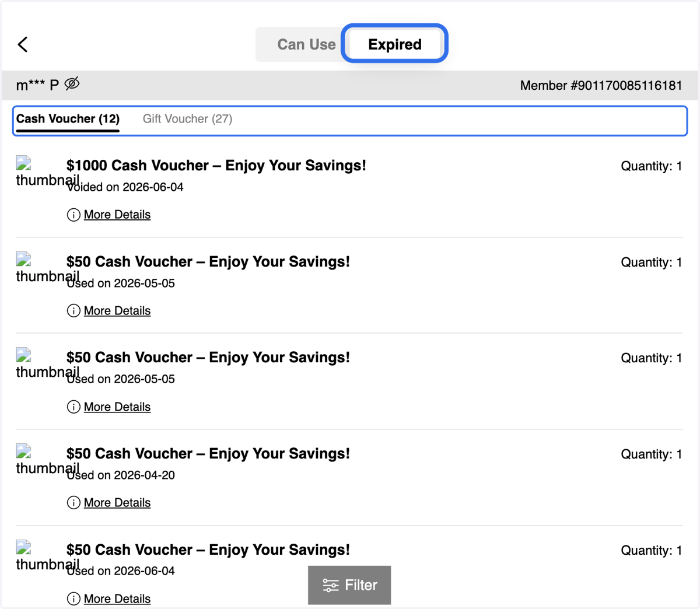Image resolution: width=700 pixels, height=609 pixels.
Task: Switch to the Can Use tab
Action: point(306,44)
